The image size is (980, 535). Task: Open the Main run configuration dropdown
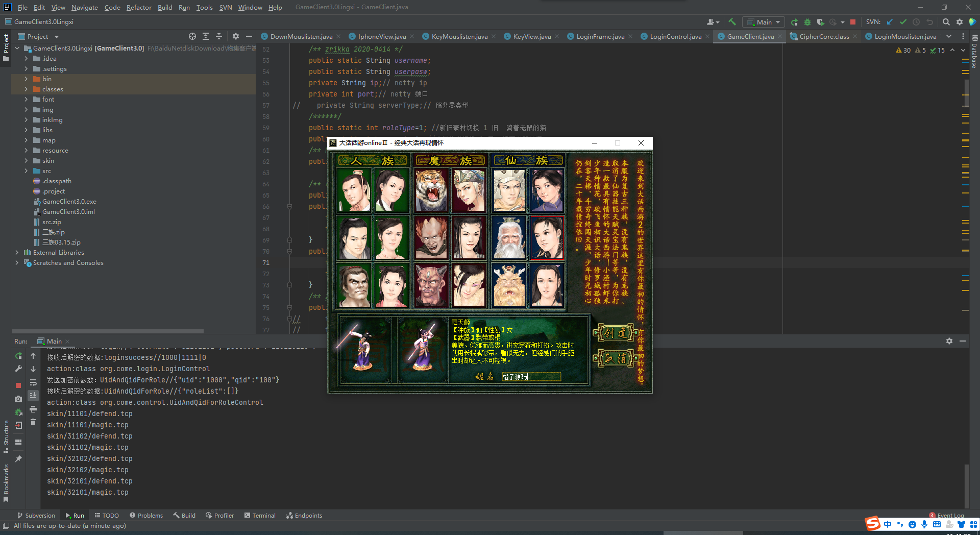(x=764, y=22)
